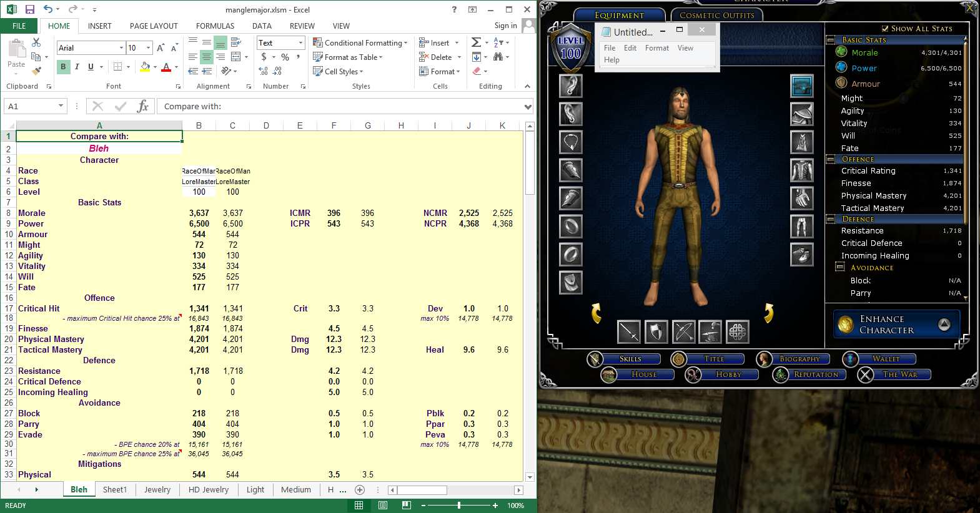Click the formula bar input field

point(340,106)
